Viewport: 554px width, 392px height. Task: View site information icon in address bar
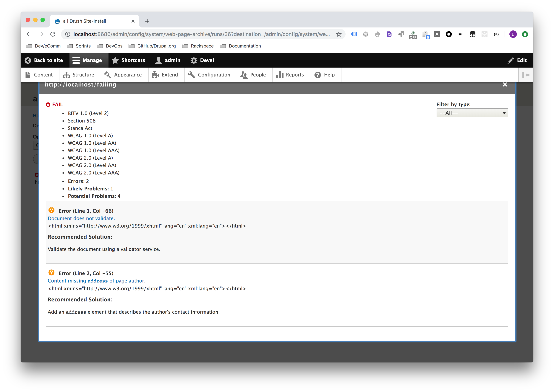68,34
